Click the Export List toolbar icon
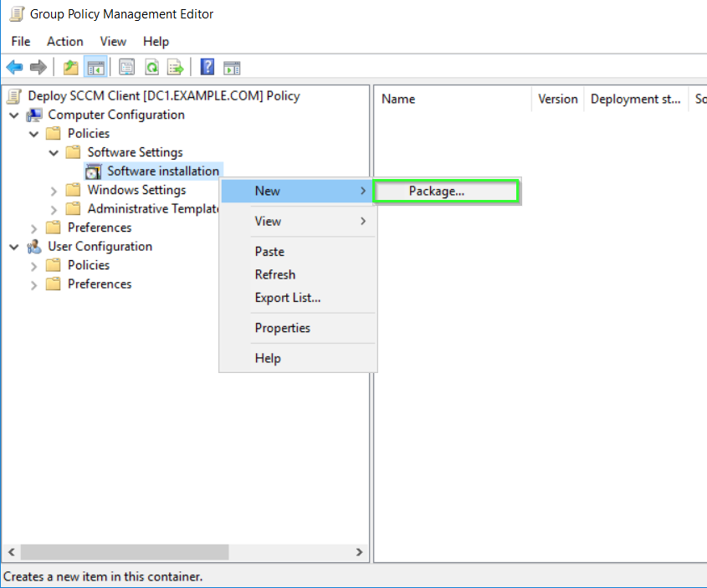Viewport: 707px width, 588px height. [x=176, y=68]
